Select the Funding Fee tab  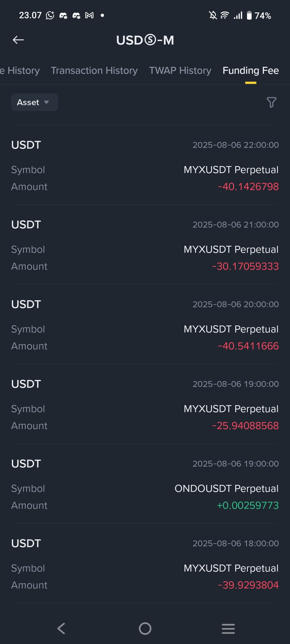[251, 71]
